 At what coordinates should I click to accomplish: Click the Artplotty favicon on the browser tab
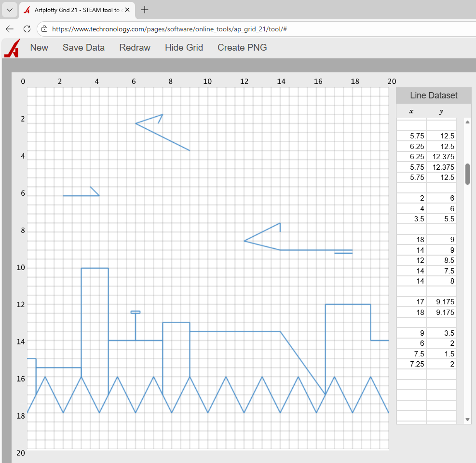(26, 9)
